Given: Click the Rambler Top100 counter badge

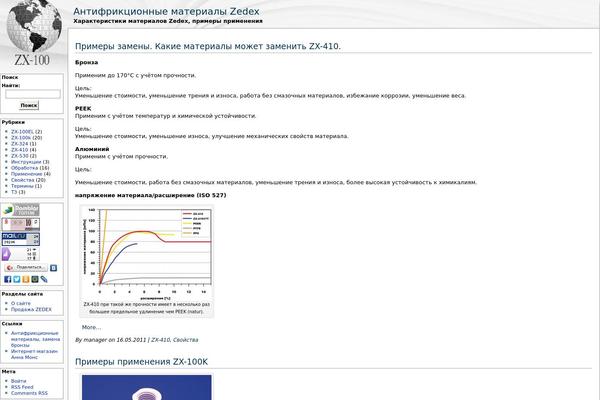Looking at the screenshot, I should pyautogui.click(x=21, y=210).
